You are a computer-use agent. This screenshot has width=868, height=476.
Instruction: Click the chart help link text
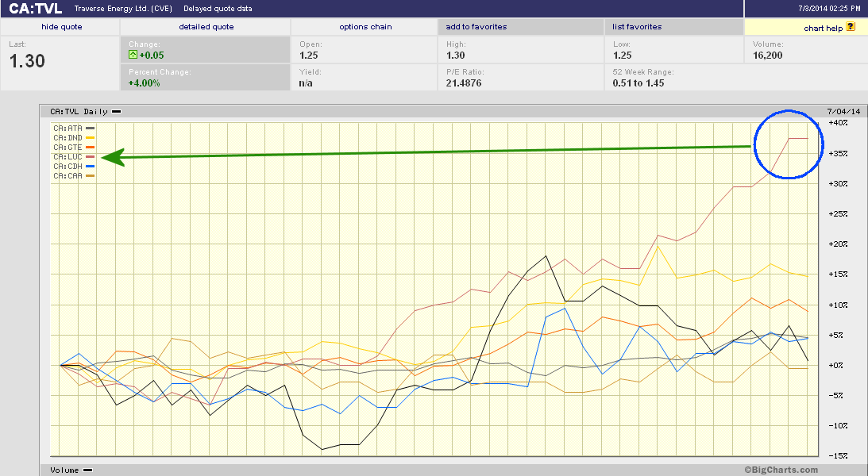824,28
